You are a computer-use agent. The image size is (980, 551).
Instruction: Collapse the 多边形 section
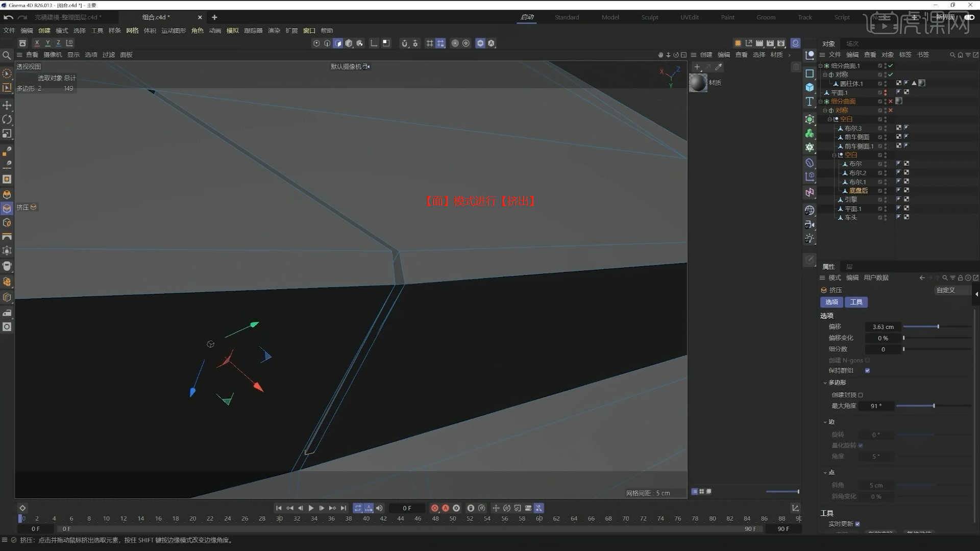point(825,383)
